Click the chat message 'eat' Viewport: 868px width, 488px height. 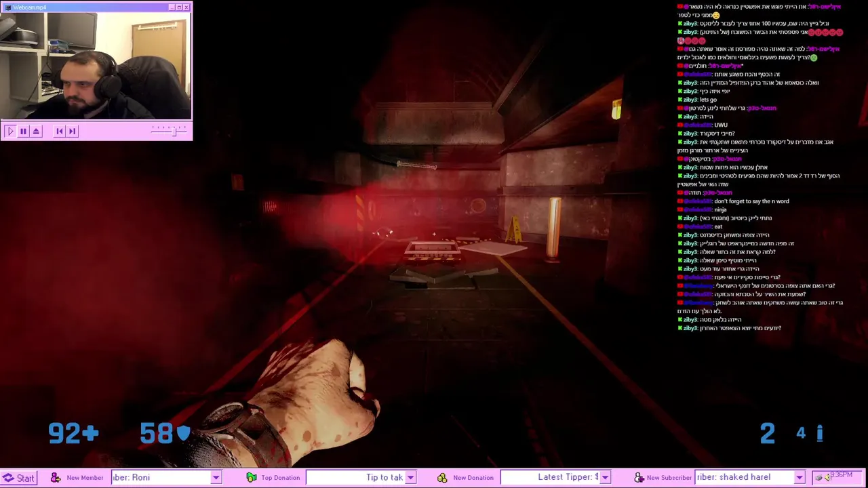[718, 226]
